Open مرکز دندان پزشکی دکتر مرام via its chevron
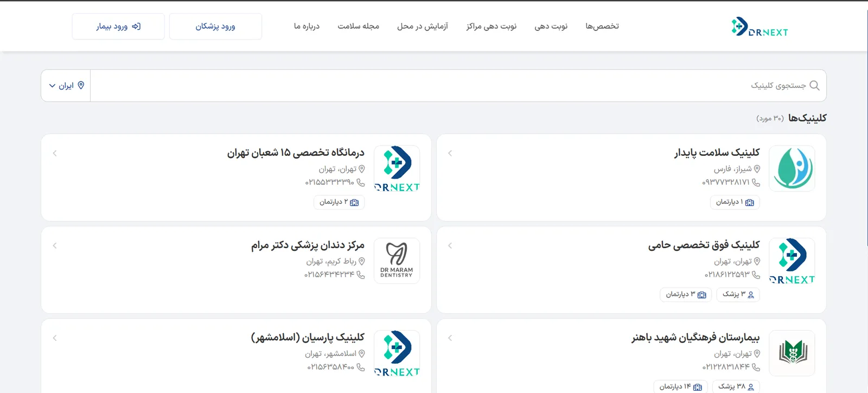The width and height of the screenshot is (868, 393). tap(55, 245)
